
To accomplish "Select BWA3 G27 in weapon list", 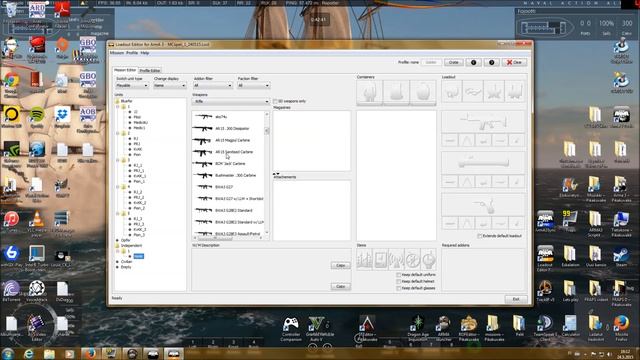I will [x=224, y=187].
